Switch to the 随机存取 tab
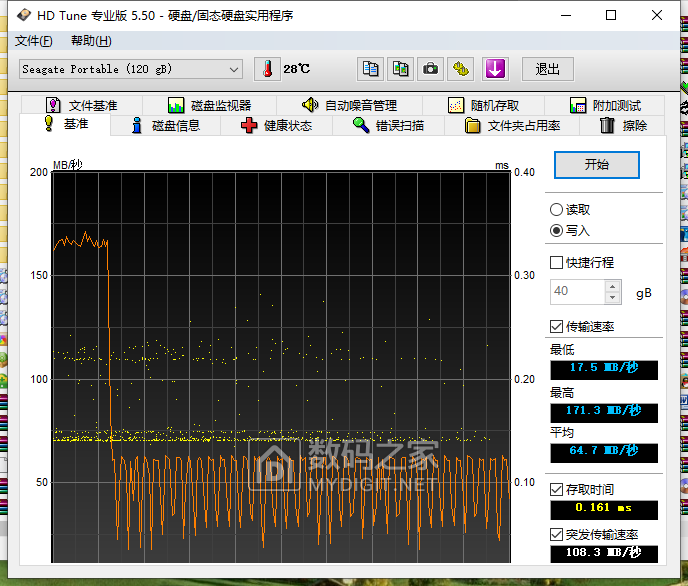This screenshot has width=688, height=586. point(484,105)
